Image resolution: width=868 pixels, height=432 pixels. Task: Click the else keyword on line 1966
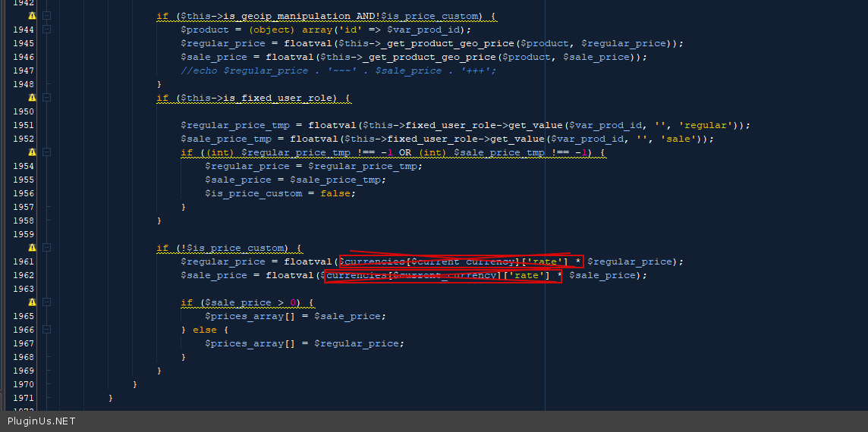click(x=205, y=330)
